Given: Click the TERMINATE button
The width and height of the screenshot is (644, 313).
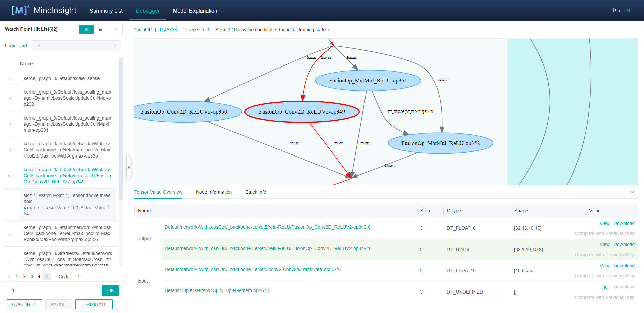Looking at the screenshot, I should [x=94, y=304].
